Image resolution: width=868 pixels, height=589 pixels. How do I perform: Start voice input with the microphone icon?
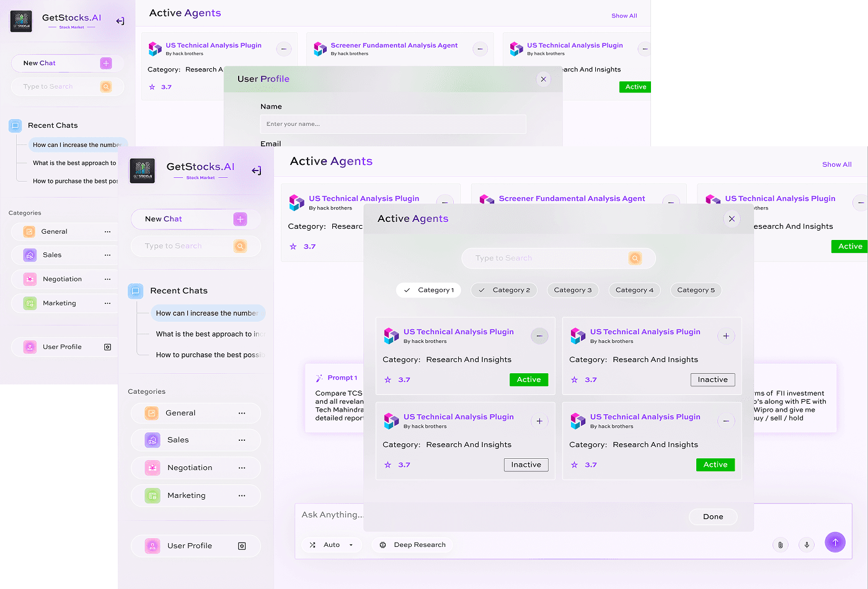[x=807, y=545]
